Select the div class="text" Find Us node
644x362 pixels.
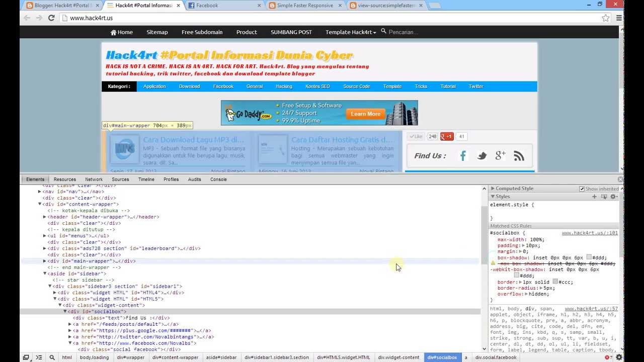point(121,318)
